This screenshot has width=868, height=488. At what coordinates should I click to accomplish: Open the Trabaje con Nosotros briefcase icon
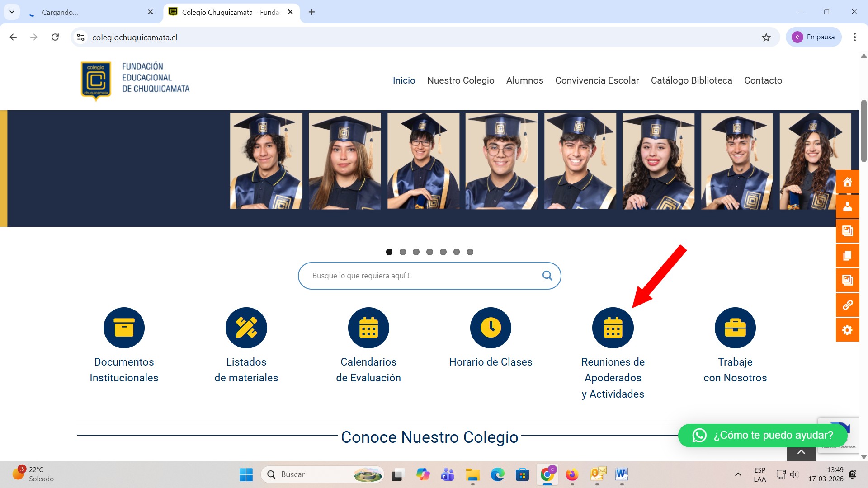click(735, 328)
